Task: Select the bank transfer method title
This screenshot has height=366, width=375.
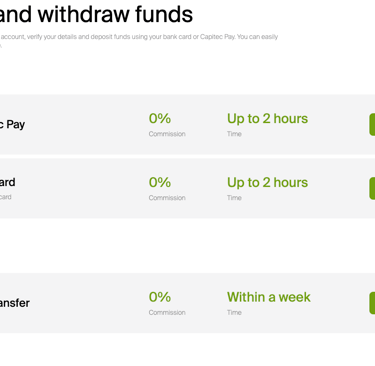Action: point(15,303)
